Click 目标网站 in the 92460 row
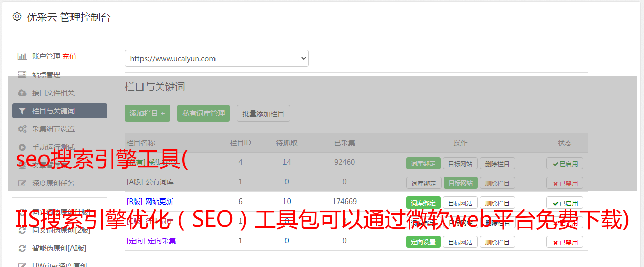644x267 pixels. click(x=460, y=163)
